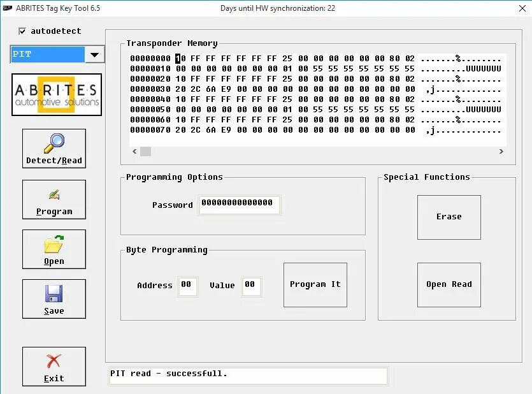Expand the PIT transponder type dropdown
The height and width of the screenshot is (394, 532).
click(95, 55)
